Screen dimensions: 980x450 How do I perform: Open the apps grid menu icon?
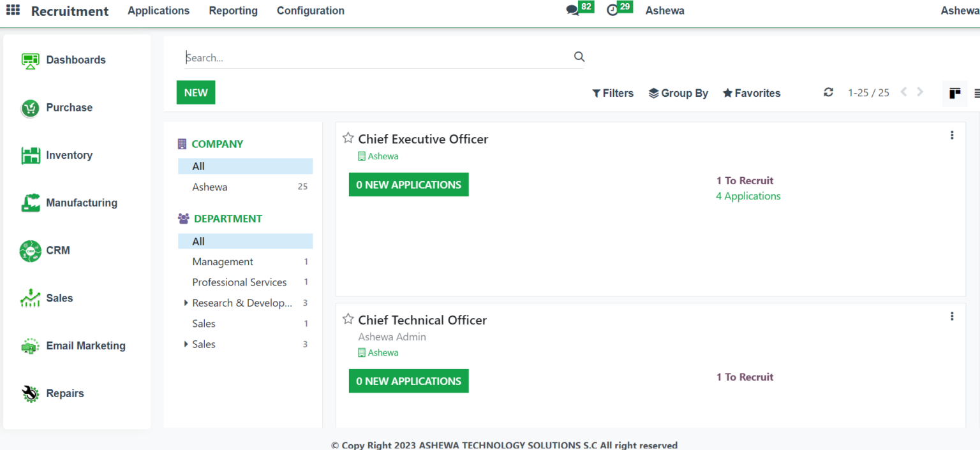coord(13,10)
